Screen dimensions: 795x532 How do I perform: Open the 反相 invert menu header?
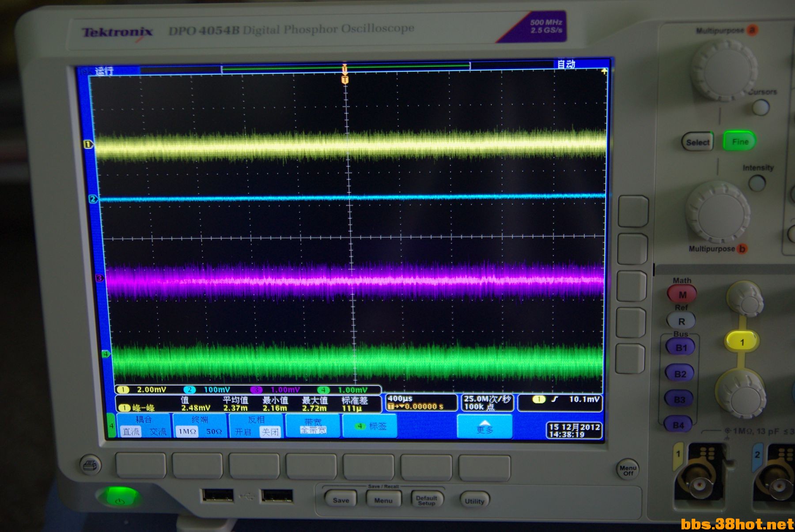click(x=256, y=419)
